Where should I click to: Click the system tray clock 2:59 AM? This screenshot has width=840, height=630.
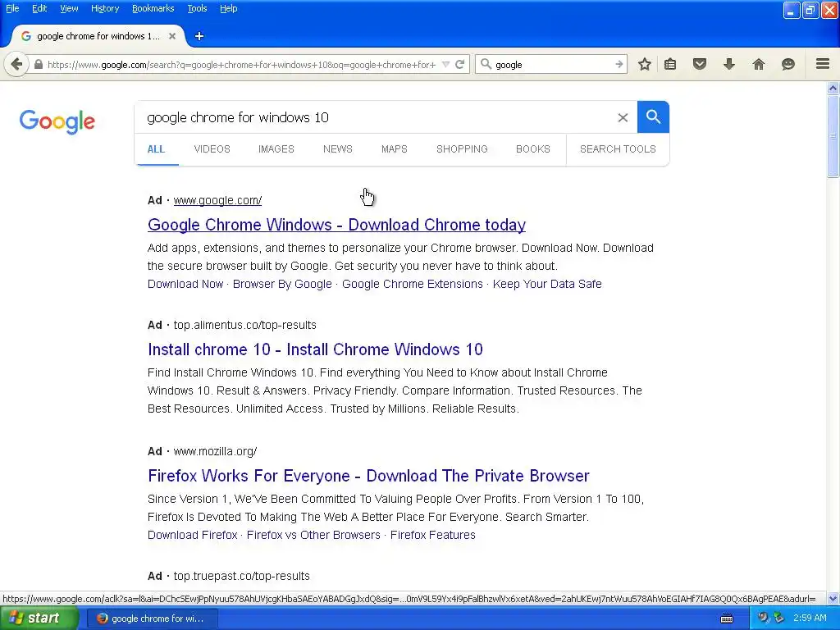[x=810, y=619]
